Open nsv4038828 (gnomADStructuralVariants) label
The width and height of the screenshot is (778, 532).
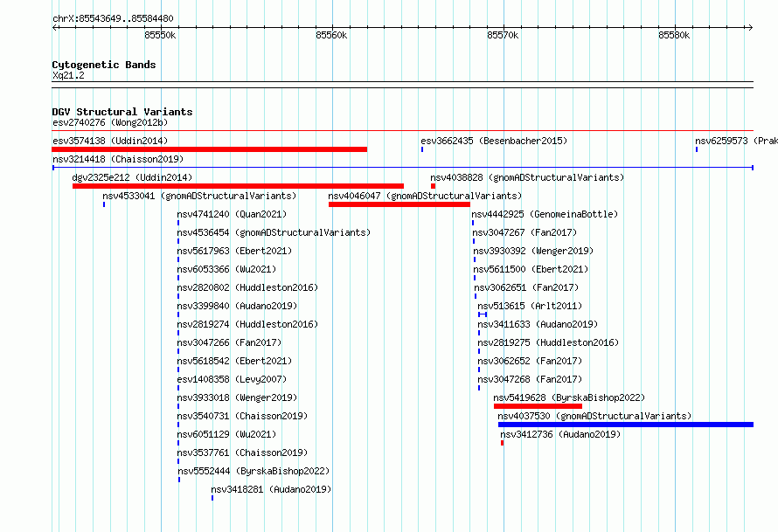coord(527,177)
